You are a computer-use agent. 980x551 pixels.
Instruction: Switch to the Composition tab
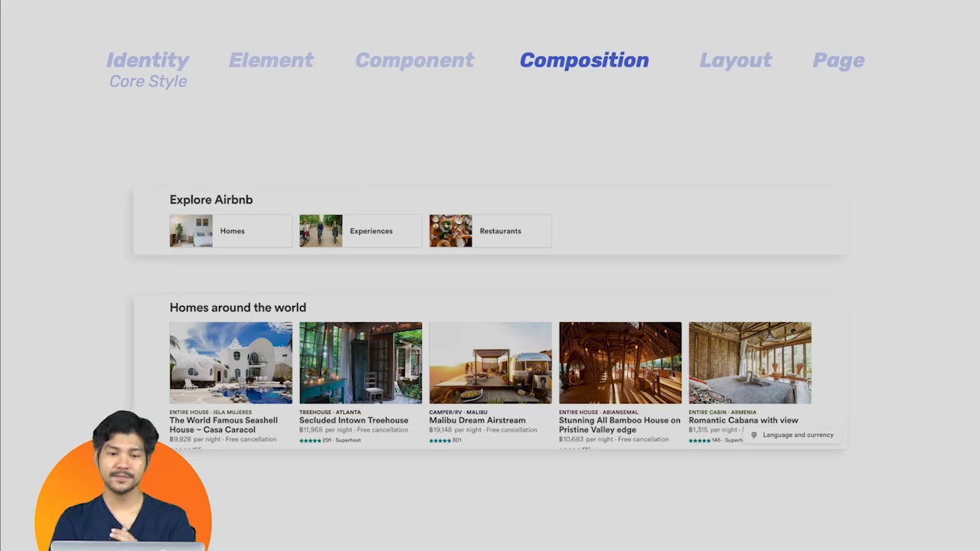click(x=584, y=60)
